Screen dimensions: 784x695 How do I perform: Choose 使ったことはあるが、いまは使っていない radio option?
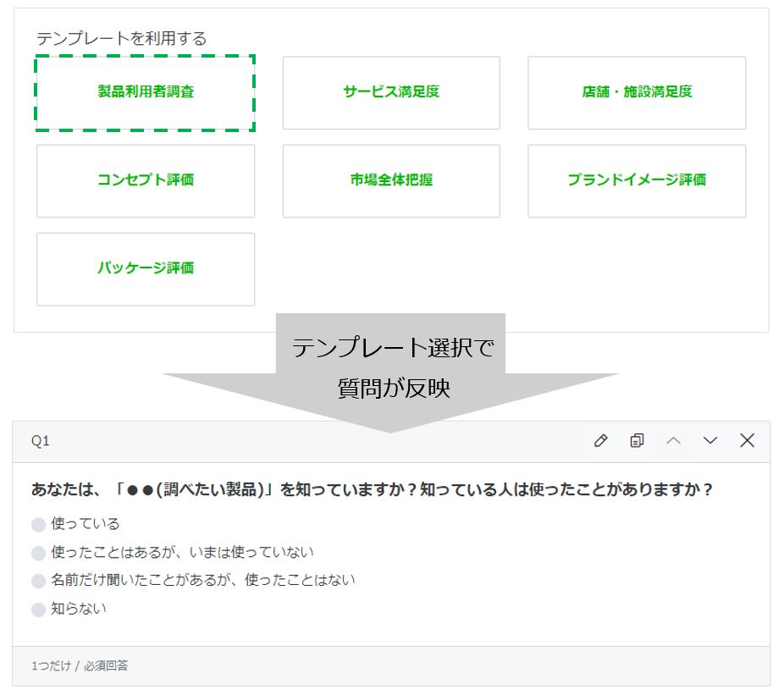pos(38,554)
